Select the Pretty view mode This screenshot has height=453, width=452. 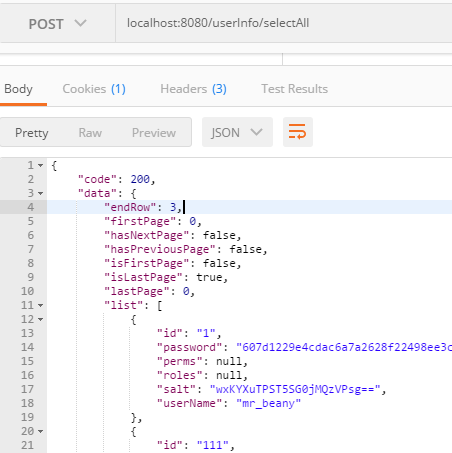[x=32, y=133]
